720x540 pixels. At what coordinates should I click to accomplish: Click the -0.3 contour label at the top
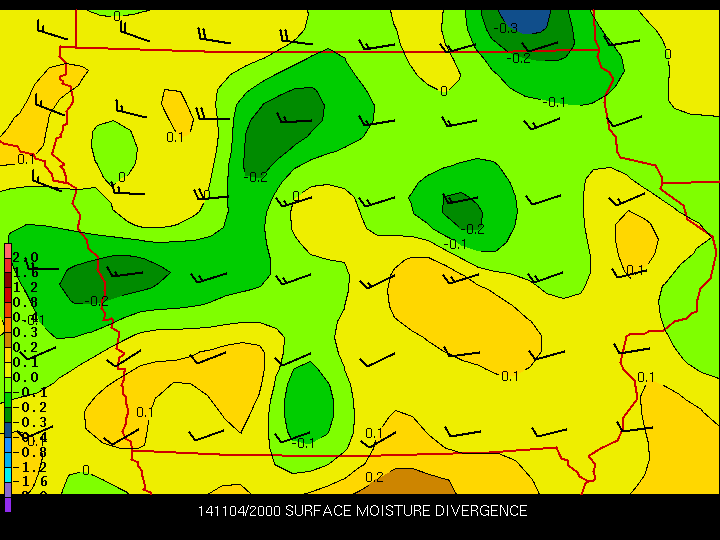point(506,28)
